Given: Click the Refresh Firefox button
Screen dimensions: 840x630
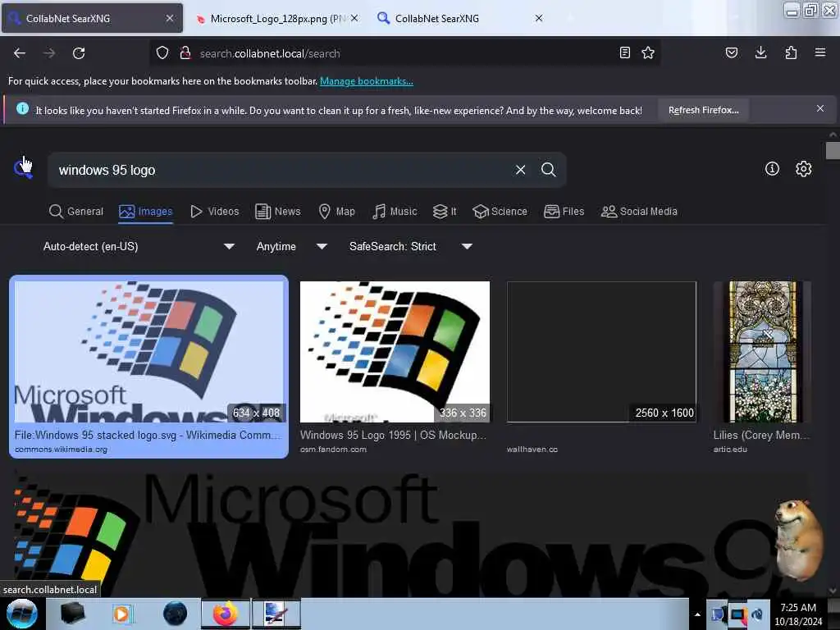Looking at the screenshot, I should (x=703, y=110).
